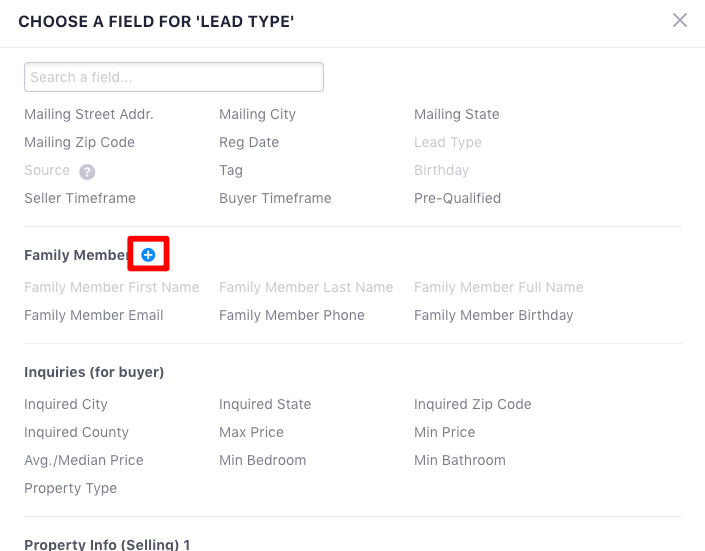Image resolution: width=705 pixels, height=551 pixels.
Task: Select the Tag field option
Action: [231, 170]
